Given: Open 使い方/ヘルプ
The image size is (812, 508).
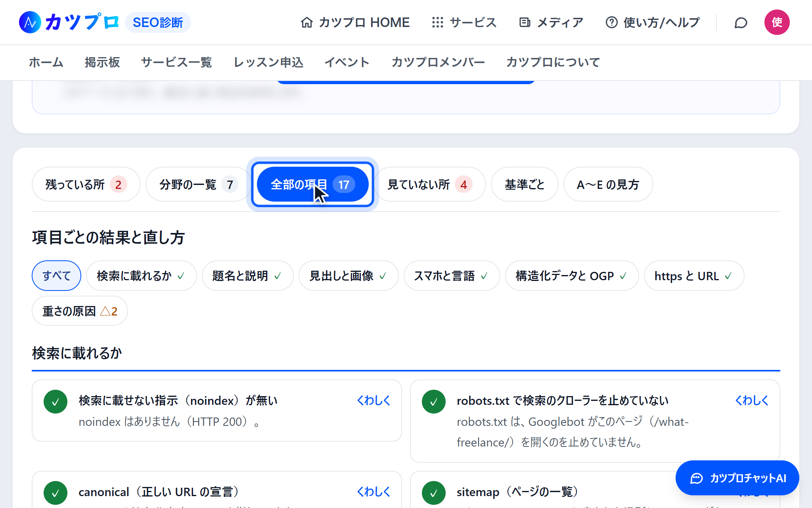Looking at the screenshot, I should point(653,23).
